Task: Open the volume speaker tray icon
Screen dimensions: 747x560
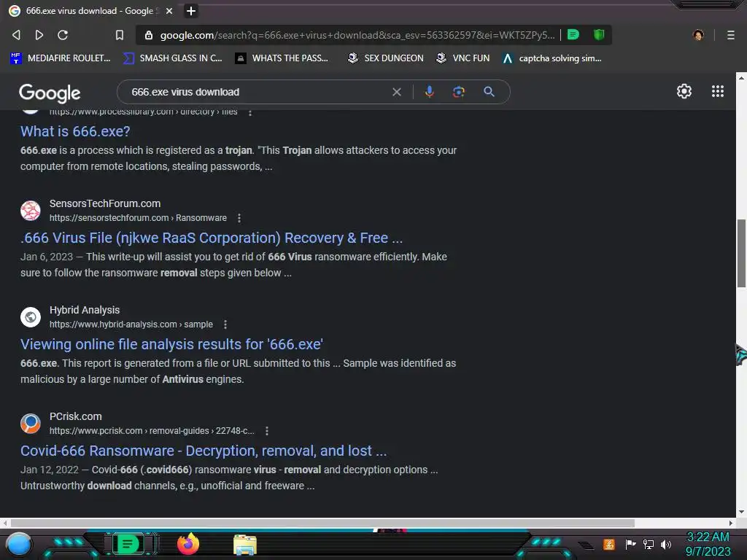Action: pos(666,544)
